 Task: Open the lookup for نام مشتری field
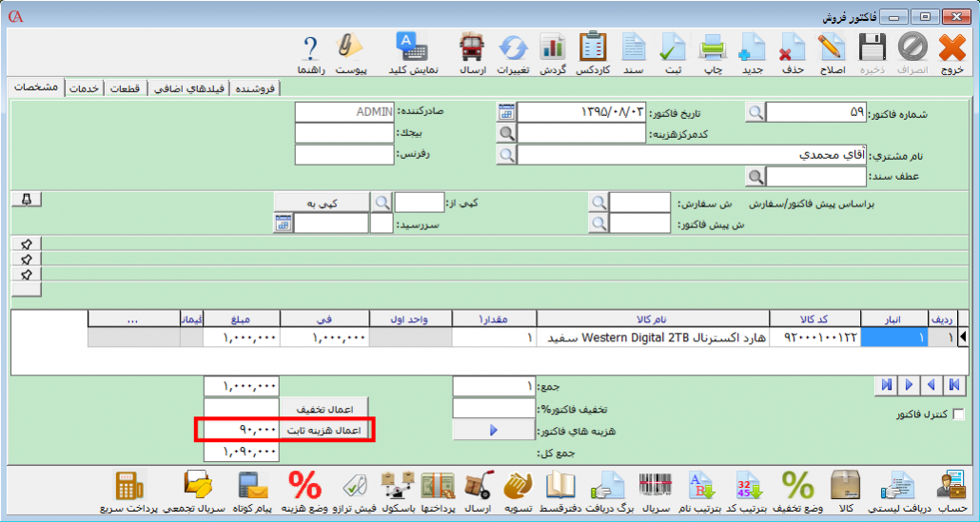[507, 154]
